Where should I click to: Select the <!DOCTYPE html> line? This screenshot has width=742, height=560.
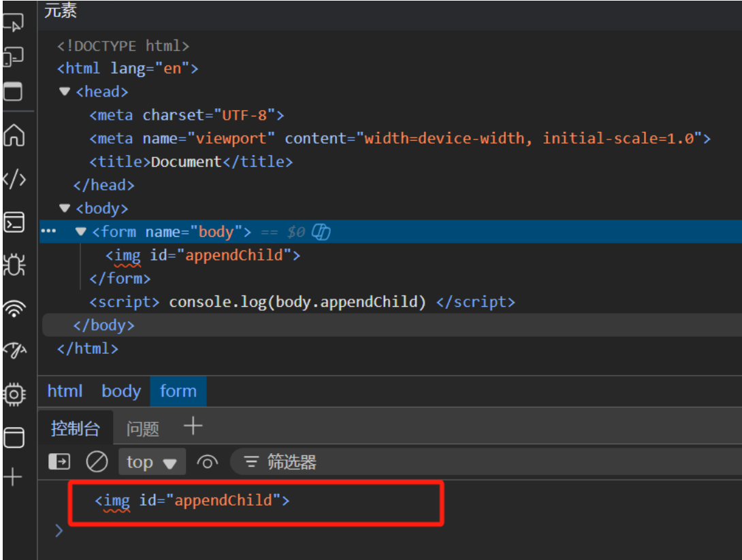[123, 46]
